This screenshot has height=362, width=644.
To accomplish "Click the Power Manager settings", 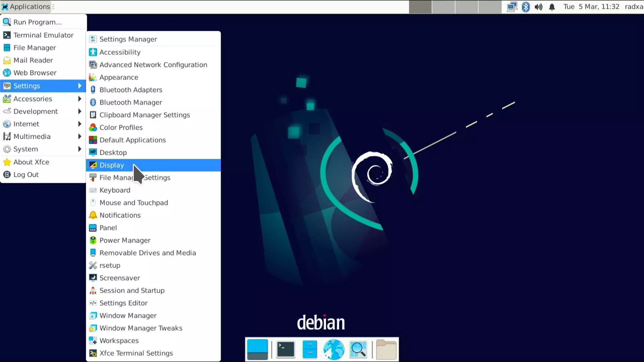I will coord(125,240).
